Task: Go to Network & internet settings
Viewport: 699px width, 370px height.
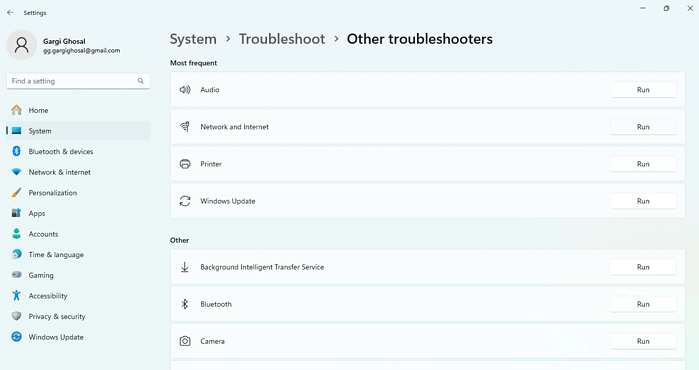Action: [78, 172]
